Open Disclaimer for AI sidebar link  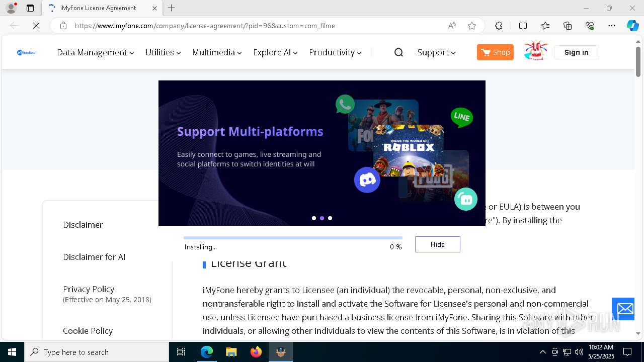pyautogui.click(x=94, y=257)
